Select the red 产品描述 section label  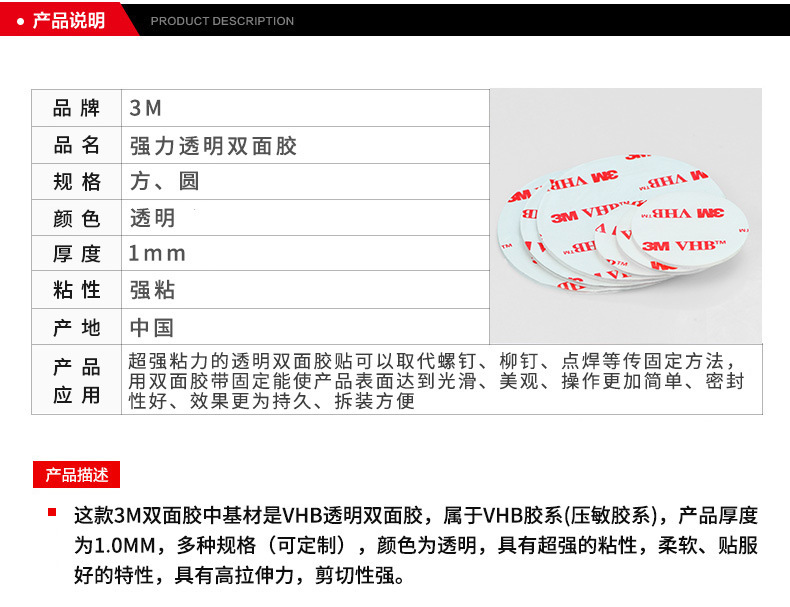pos(76,474)
